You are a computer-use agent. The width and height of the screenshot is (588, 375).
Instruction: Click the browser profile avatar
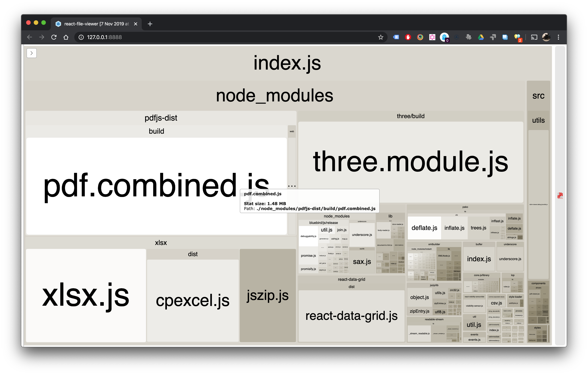click(546, 37)
